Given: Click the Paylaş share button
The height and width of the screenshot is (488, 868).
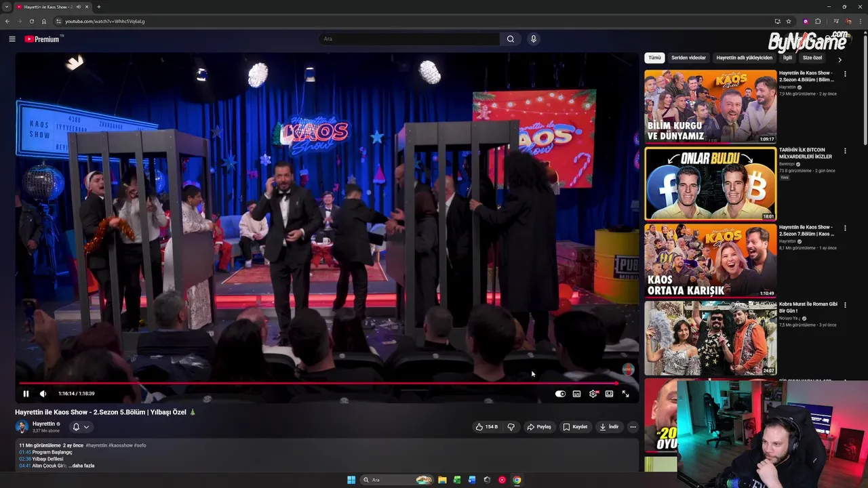Looking at the screenshot, I should (x=539, y=427).
